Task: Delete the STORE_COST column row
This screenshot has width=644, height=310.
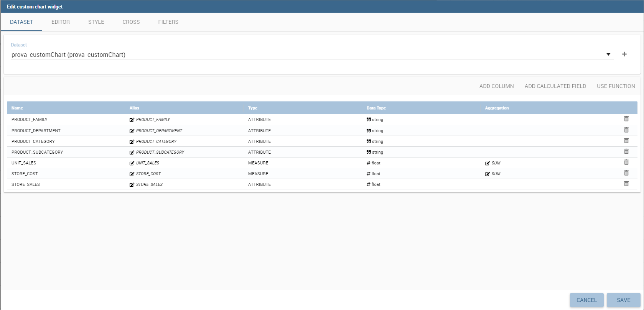Action: 626,173
